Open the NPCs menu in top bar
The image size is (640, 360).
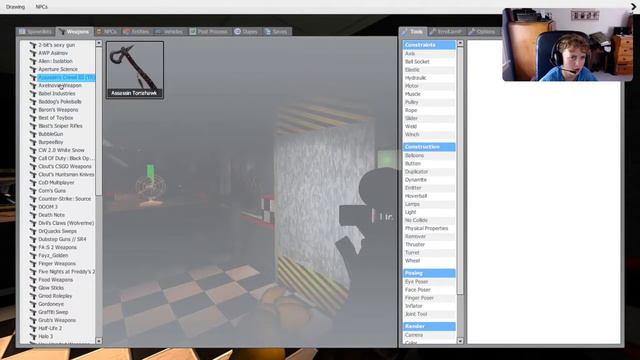[42, 7]
